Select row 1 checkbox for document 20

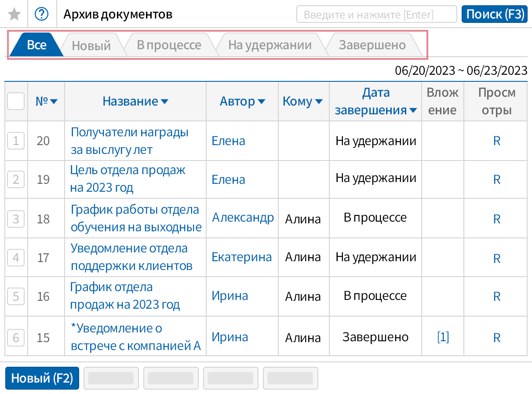pos(15,141)
